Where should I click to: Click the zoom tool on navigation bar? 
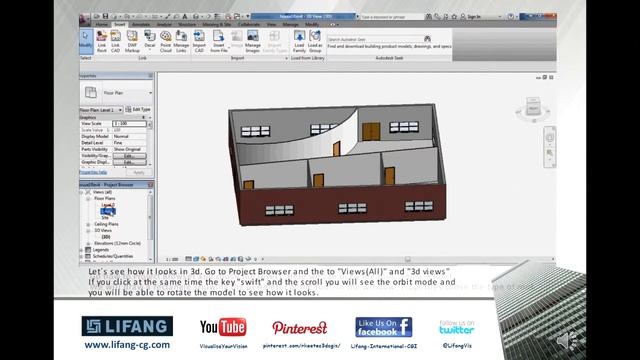coord(550,153)
